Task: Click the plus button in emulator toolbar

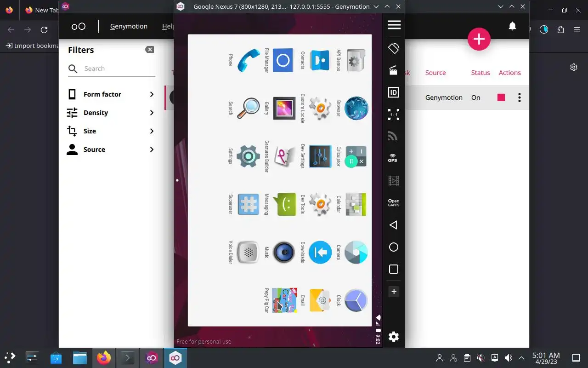Action: 394,292
